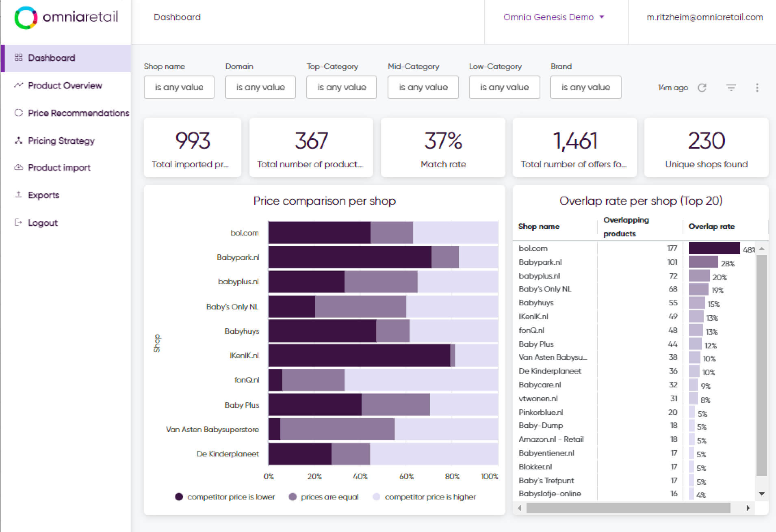Image resolution: width=776 pixels, height=532 pixels.
Task: Open the Dashboard sidebar item
Action: pyautogui.click(x=66, y=58)
